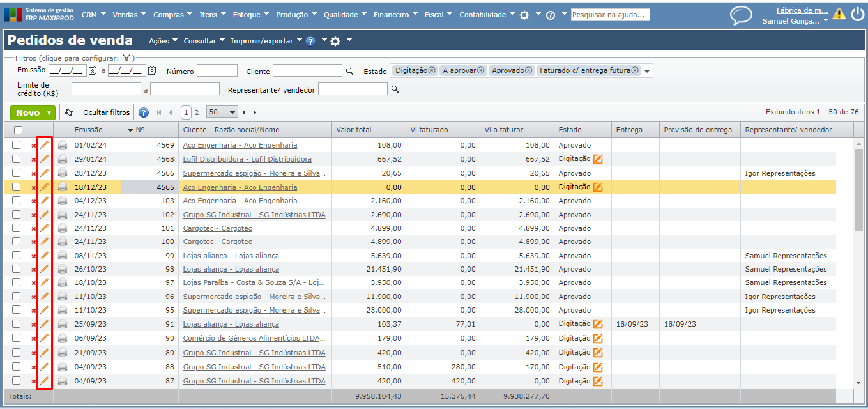868x409 pixels.
Task: Open chat speech bubble icon
Action: click(x=741, y=15)
